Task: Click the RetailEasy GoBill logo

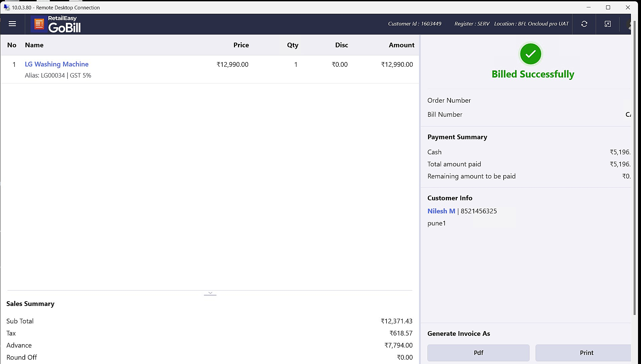Action: pyautogui.click(x=56, y=24)
